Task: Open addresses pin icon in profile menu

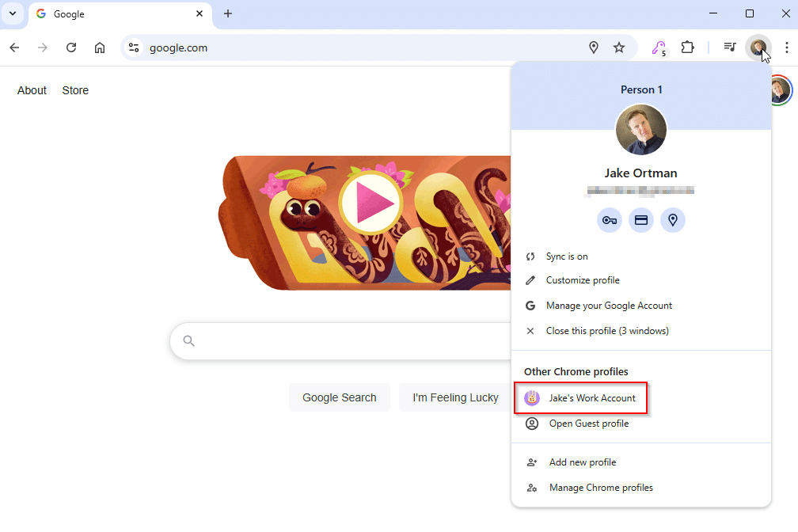Action: pos(673,220)
